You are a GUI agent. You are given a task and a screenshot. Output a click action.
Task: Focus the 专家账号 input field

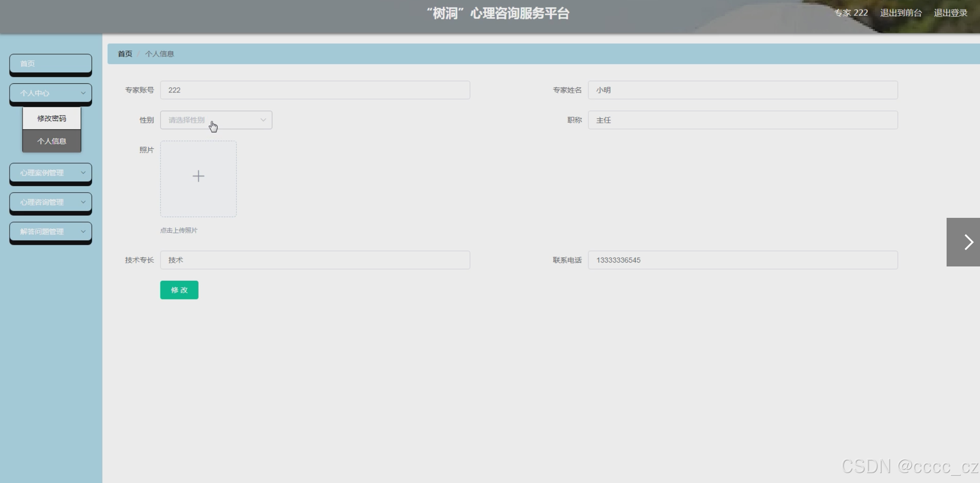point(315,90)
